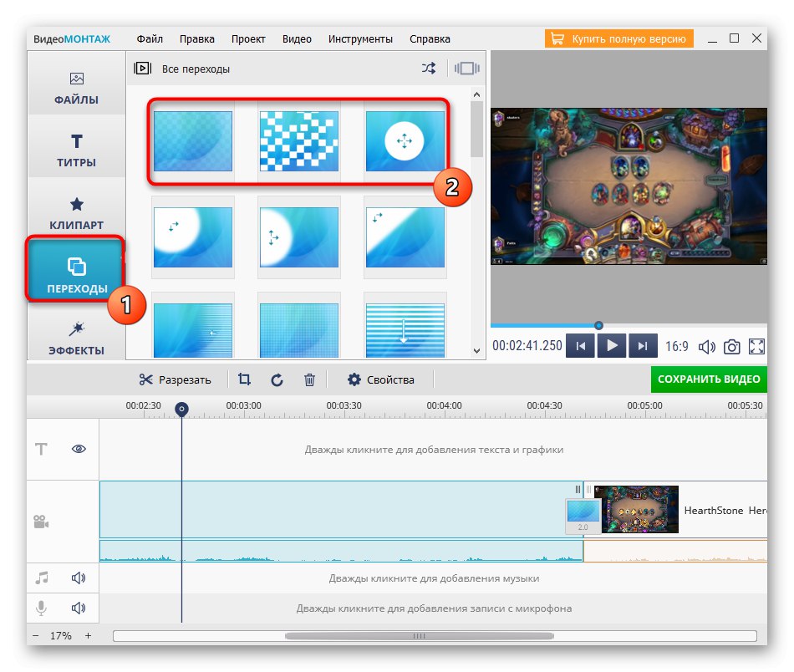Click Купить полную версию button
The width and height of the screenshot is (794, 672).
[x=618, y=39]
